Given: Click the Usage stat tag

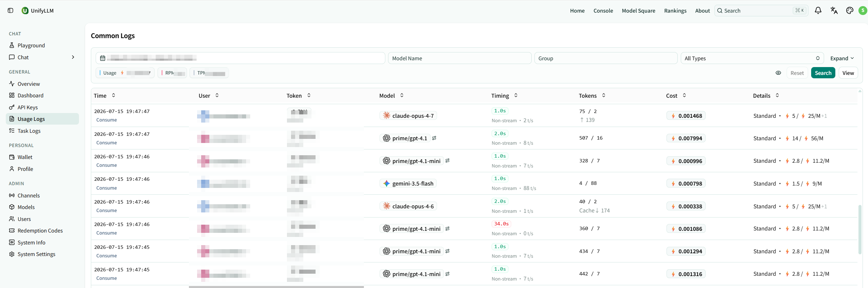Looking at the screenshot, I should [125, 73].
